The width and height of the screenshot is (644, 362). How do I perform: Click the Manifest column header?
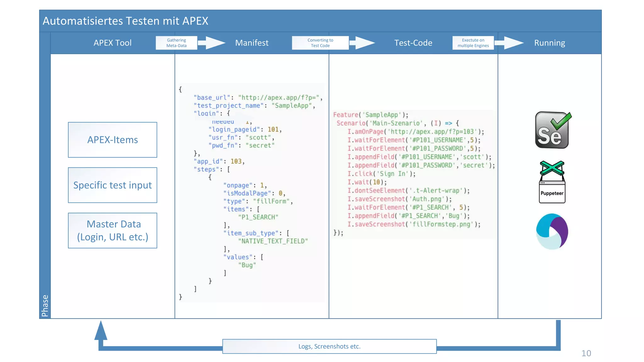click(x=252, y=43)
